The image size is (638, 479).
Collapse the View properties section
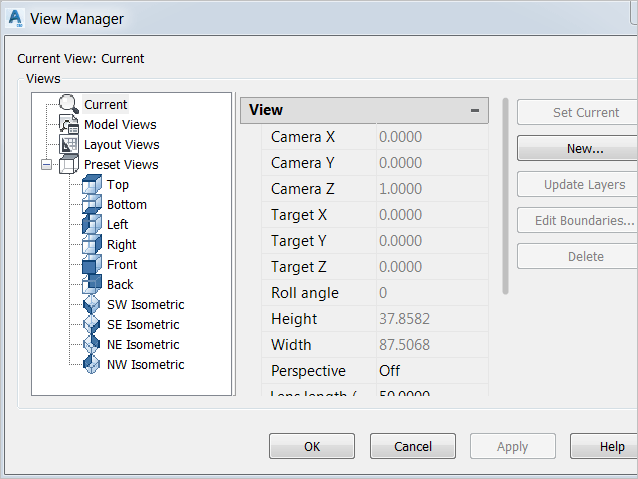(474, 111)
